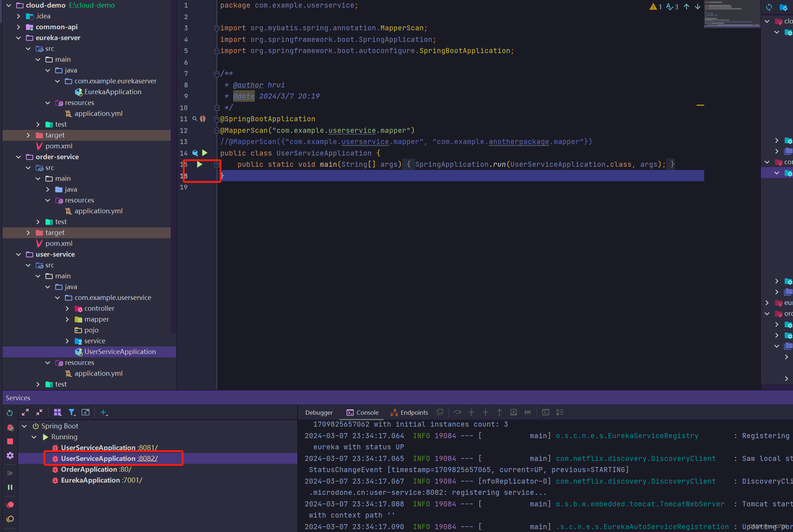Click the Spring bean gutter icon on line 14

coord(195,153)
